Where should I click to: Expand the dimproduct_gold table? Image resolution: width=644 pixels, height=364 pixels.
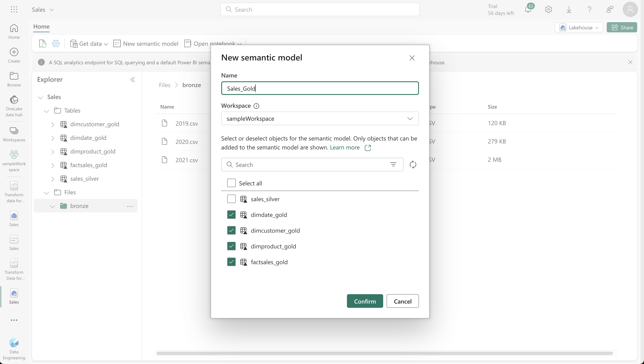coord(53,152)
